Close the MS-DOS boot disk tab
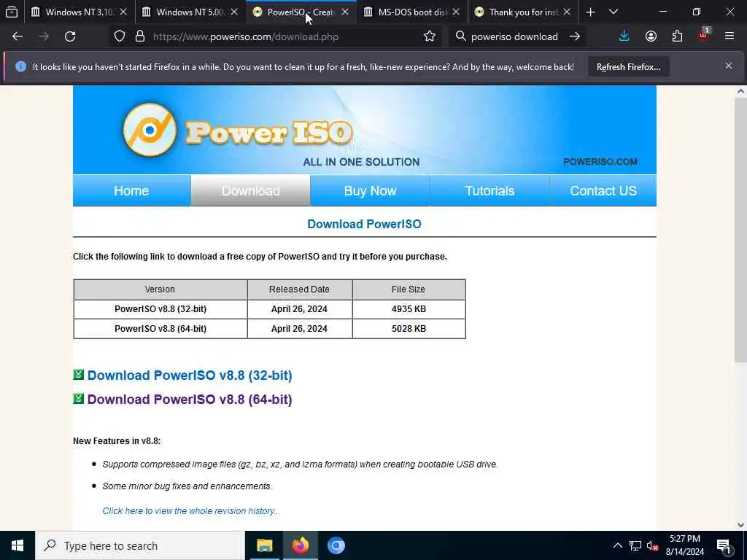The height and width of the screenshot is (560, 747). (x=456, y=12)
